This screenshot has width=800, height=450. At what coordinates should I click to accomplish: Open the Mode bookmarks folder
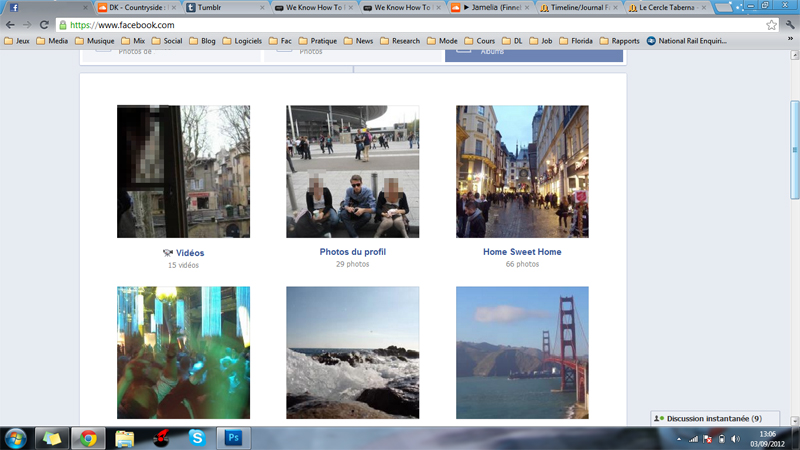442,41
